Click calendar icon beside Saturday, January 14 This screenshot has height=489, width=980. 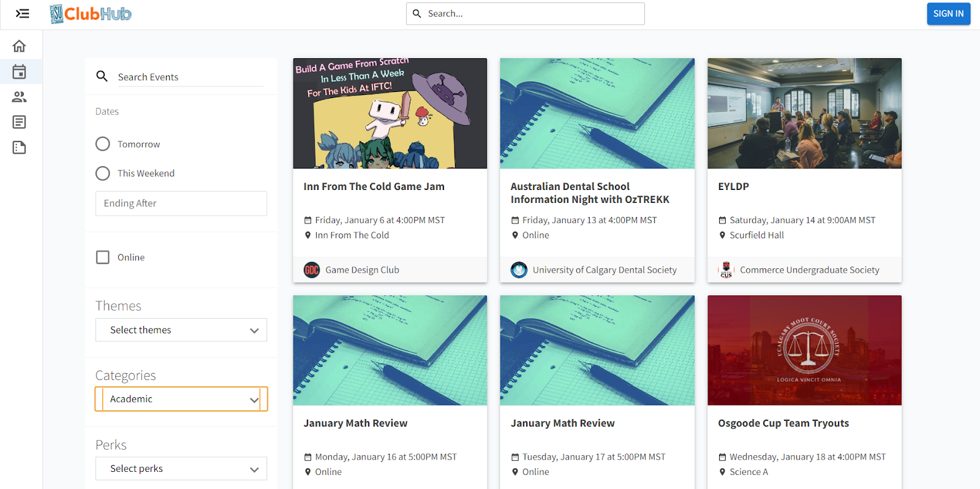tap(722, 220)
